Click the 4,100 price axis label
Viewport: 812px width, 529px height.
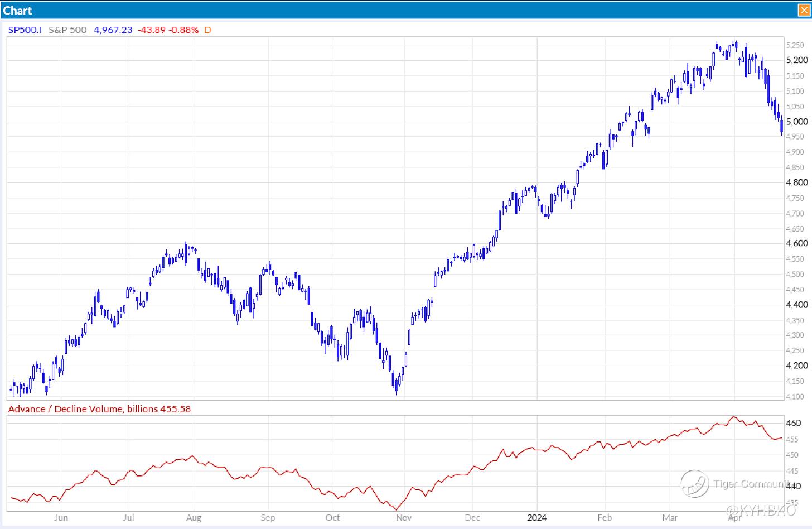tap(795, 397)
